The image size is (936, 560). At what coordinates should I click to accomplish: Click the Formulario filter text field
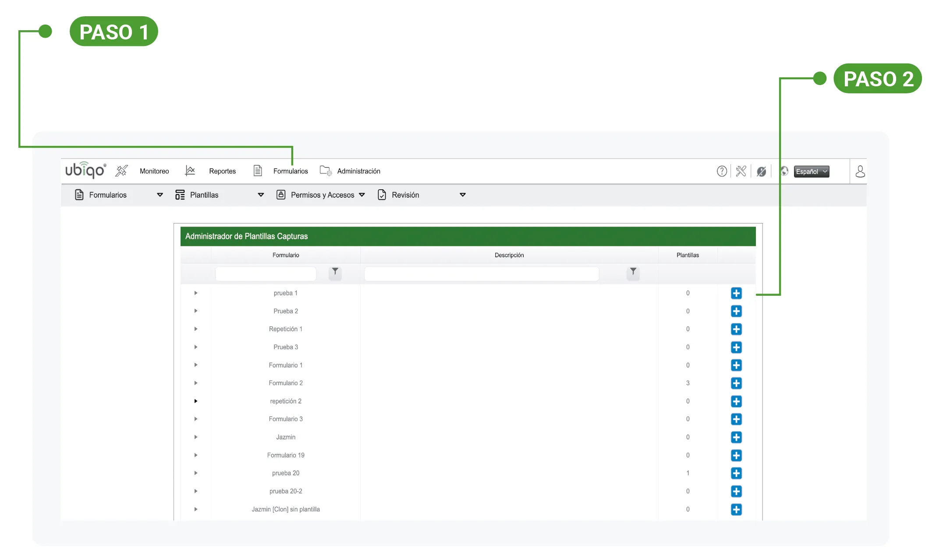click(x=266, y=273)
